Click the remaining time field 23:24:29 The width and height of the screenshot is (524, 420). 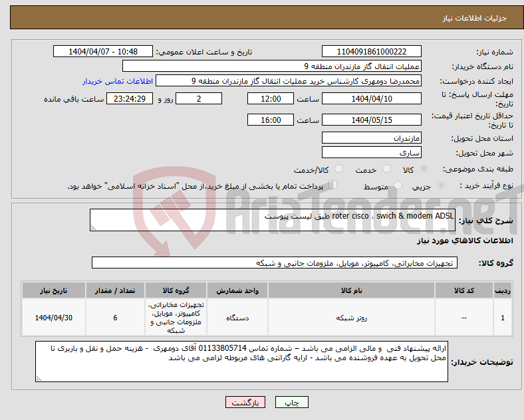(x=130, y=98)
